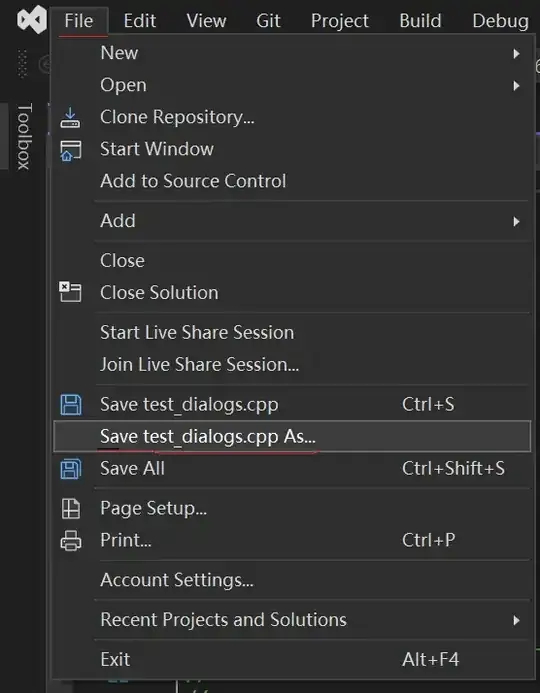
Task: Click the Print printer icon
Action: (71, 540)
